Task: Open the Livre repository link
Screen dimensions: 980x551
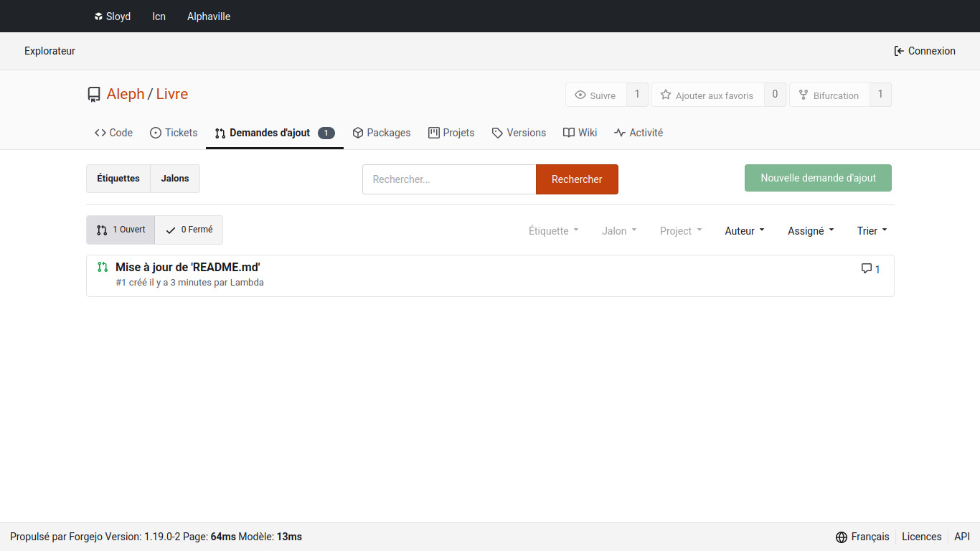Action: point(172,94)
